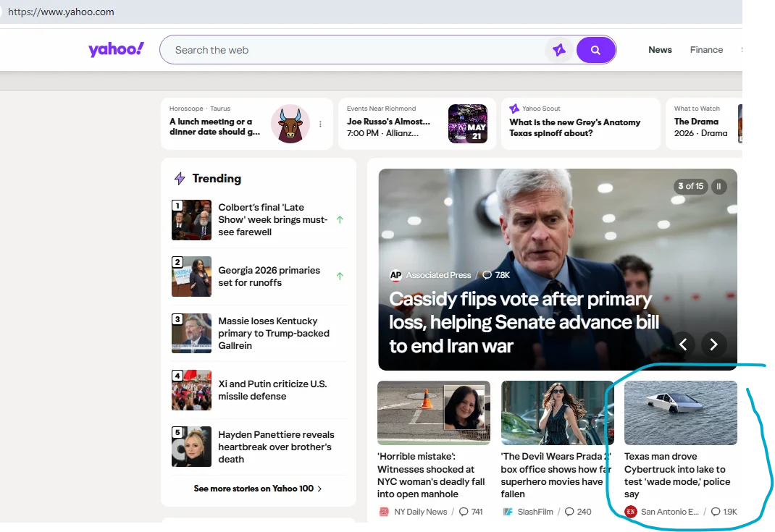This screenshot has height=532, width=775.
Task: Open the Grey's Anatomy Texas spinoff question
Action: [x=575, y=127]
